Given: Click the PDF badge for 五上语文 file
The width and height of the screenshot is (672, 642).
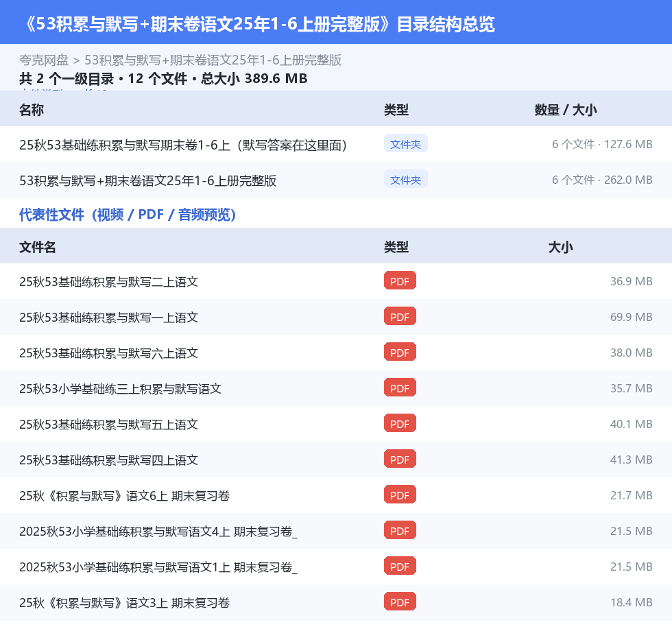Looking at the screenshot, I should coord(400,423).
